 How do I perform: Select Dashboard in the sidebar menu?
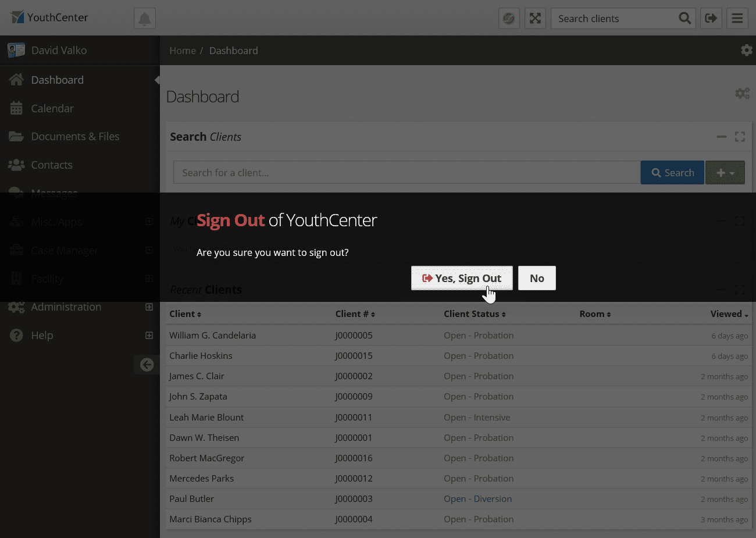pyautogui.click(x=57, y=80)
